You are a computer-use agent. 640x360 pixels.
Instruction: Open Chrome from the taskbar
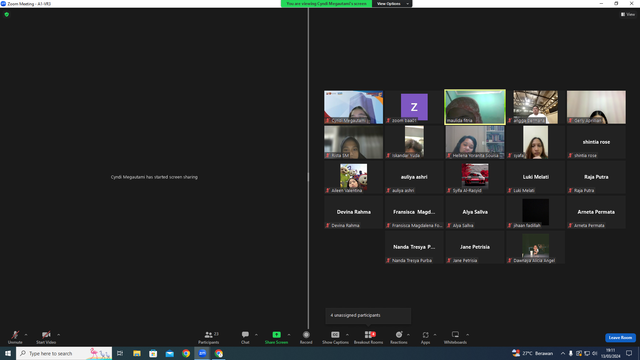point(186,353)
